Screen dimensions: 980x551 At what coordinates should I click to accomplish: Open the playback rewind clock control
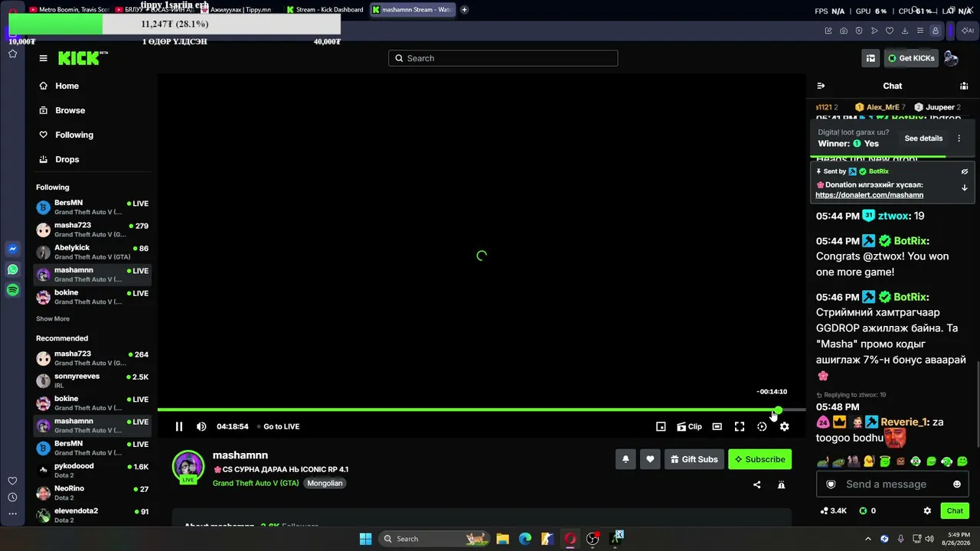coord(762,426)
